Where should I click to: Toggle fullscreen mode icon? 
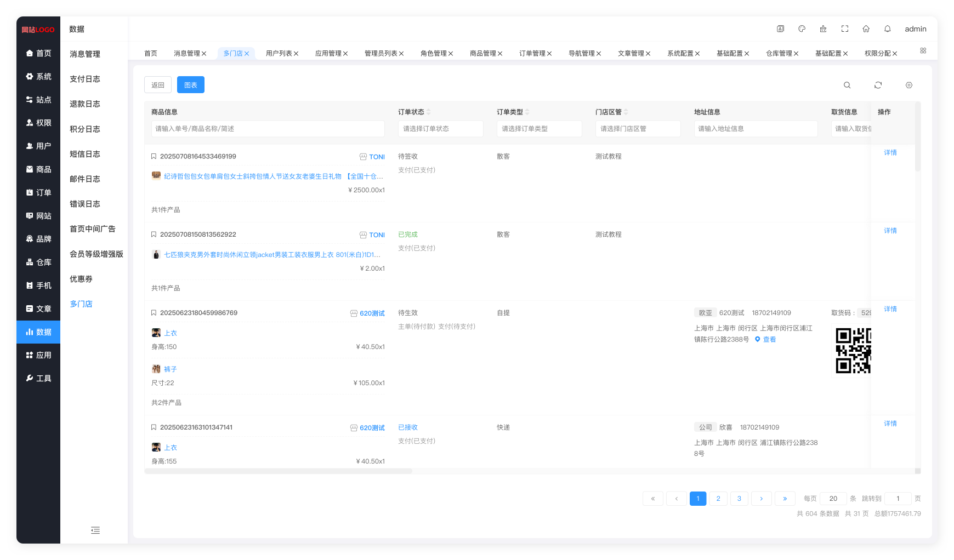pyautogui.click(x=844, y=29)
